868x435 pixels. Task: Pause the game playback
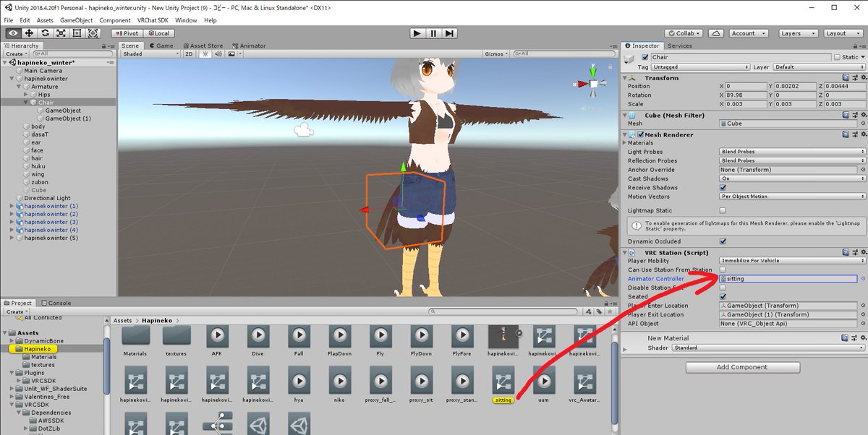coord(433,33)
